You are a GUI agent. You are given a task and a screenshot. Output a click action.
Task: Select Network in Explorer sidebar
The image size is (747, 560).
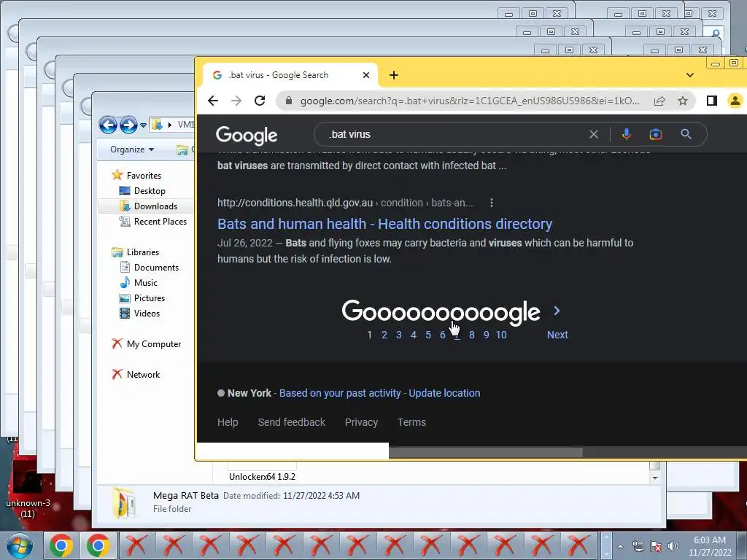coord(143,375)
